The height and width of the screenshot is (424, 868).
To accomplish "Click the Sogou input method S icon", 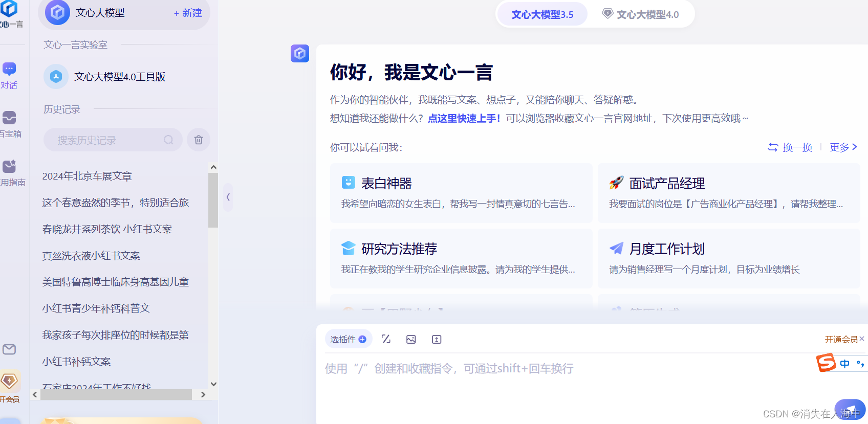I will coord(826,363).
